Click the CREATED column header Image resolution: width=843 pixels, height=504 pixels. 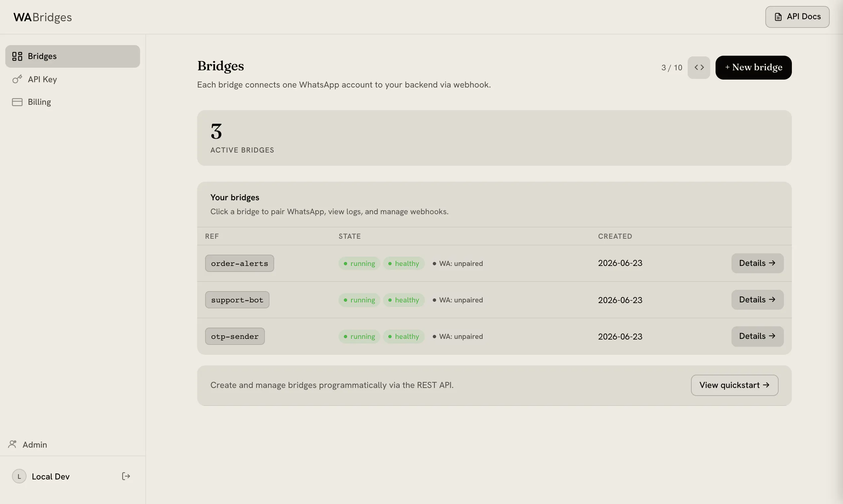615,236
